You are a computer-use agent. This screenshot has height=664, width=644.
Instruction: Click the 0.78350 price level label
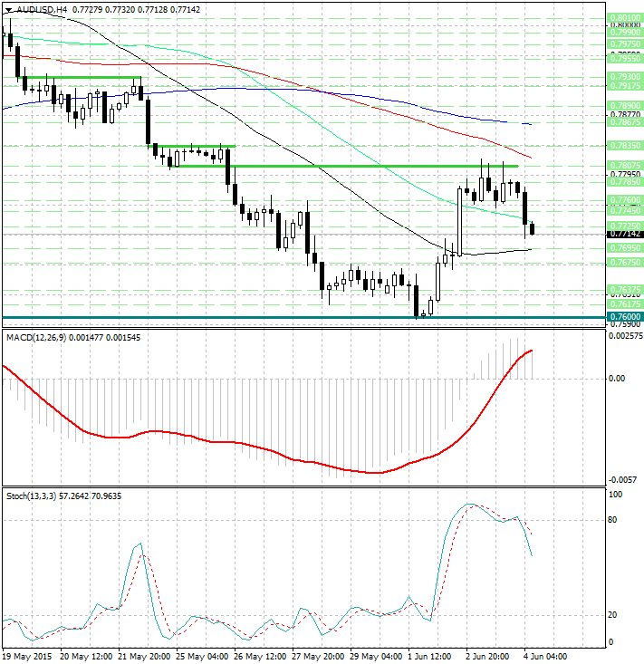[625, 145]
